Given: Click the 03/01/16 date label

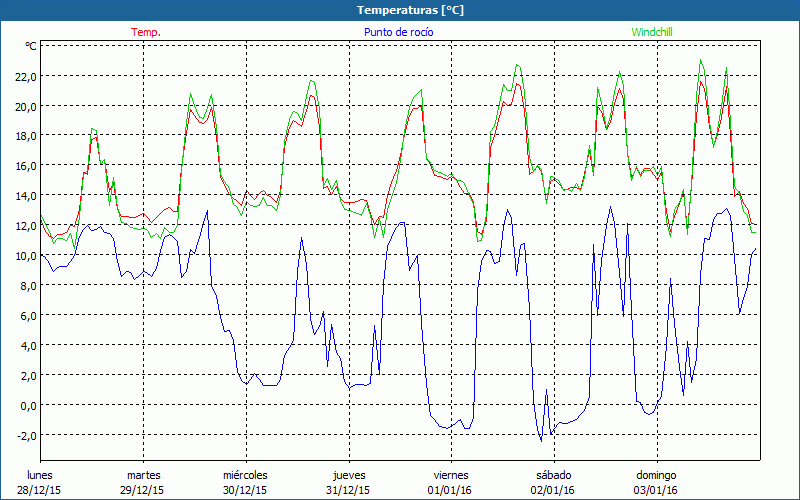Looking at the screenshot, I should point(656,490).
